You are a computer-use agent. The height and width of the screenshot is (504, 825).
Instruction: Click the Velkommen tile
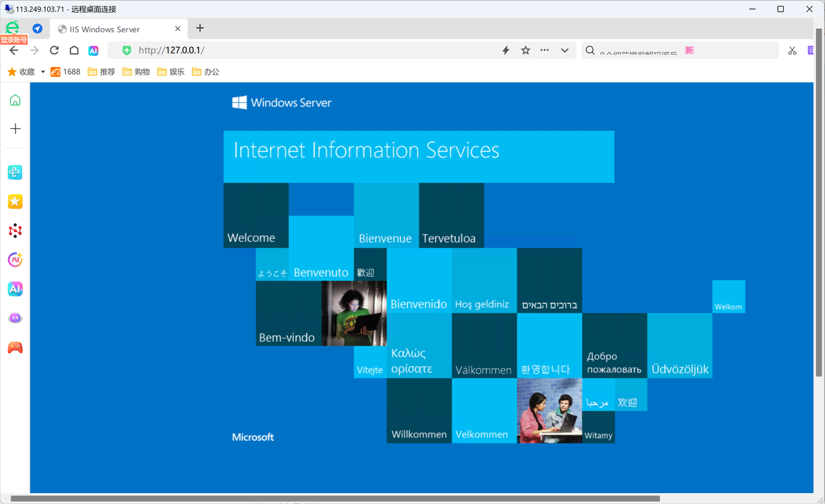tap(484, 411)
